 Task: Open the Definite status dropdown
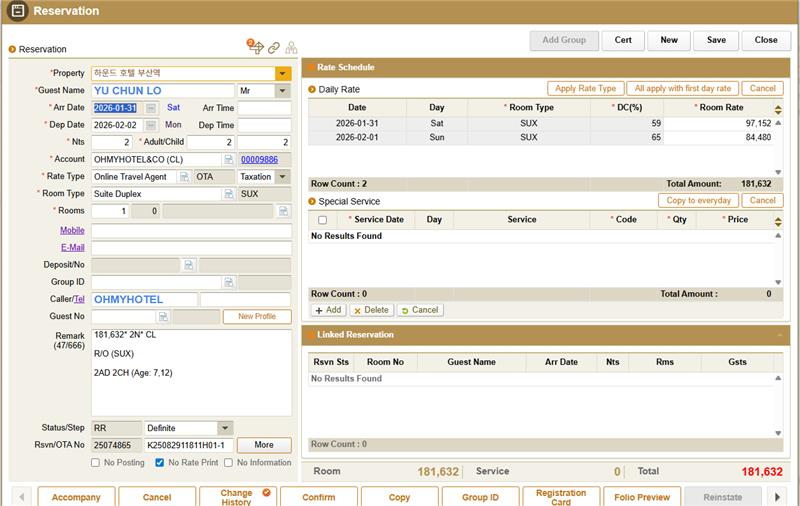click(x=224, y=428)
